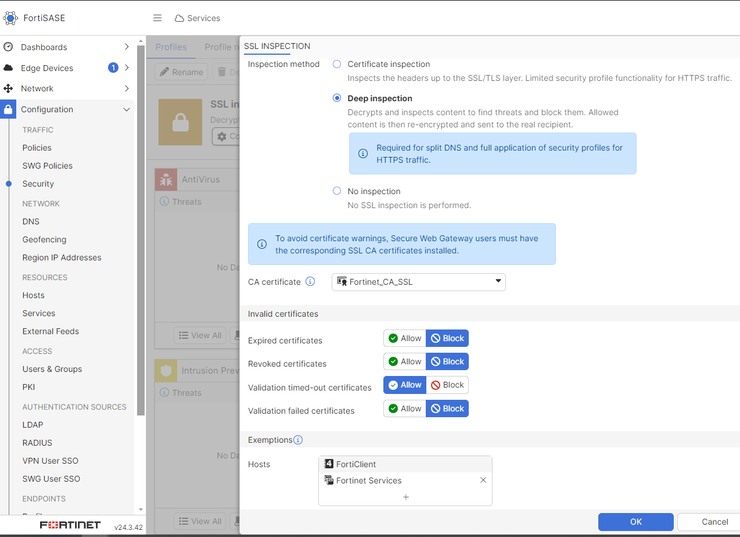Open the Edge Devices notification badge
Image resolution: width=740 pixels, height=537 pixels.
point(113,67)
